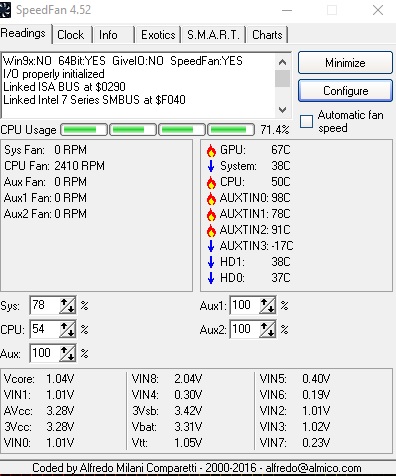Viewport: 396px width, 476px height.
Task: Enable the Automatic fan speed checkbox
Action: [x=306, y=122]
